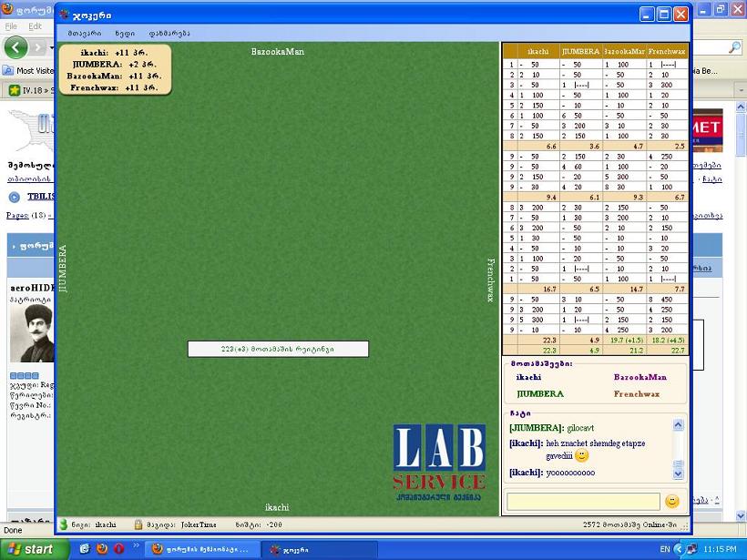Click the chat message input field
747x560 pixels.
(583, 502)
